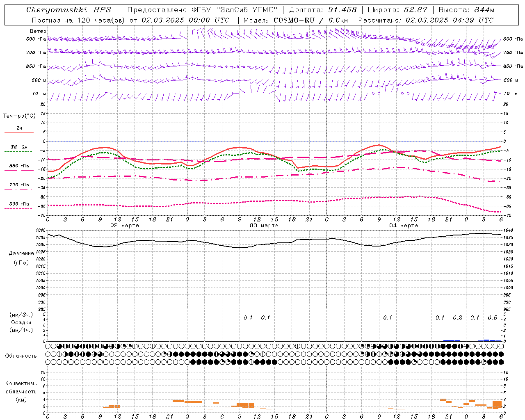This screenshot has width=525, height=420.
Task: Click the computed timestamp 02.03.2025 04:39 UTC
Action: point(450,20)
